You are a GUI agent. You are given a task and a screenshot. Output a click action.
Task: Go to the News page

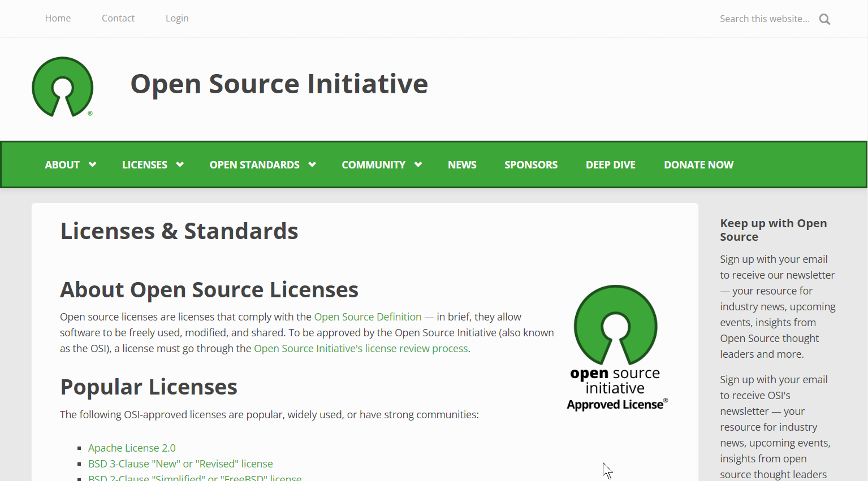pos(462,164)
